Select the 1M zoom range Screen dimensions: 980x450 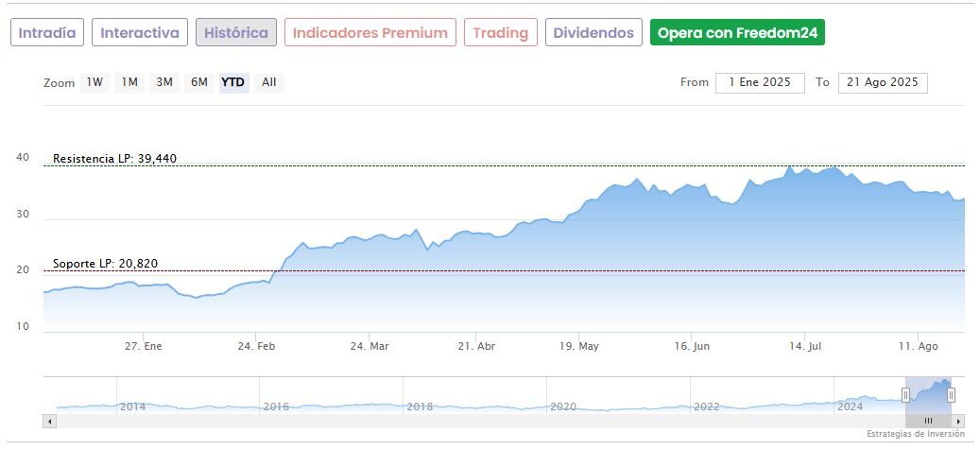129,82
